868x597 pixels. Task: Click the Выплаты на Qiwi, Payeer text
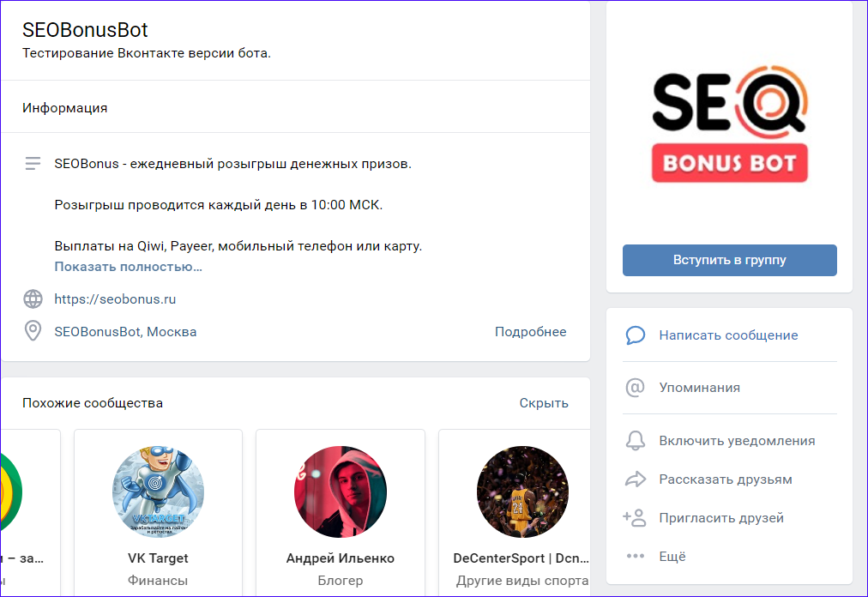pyautogui.click(x=238, y=246)
